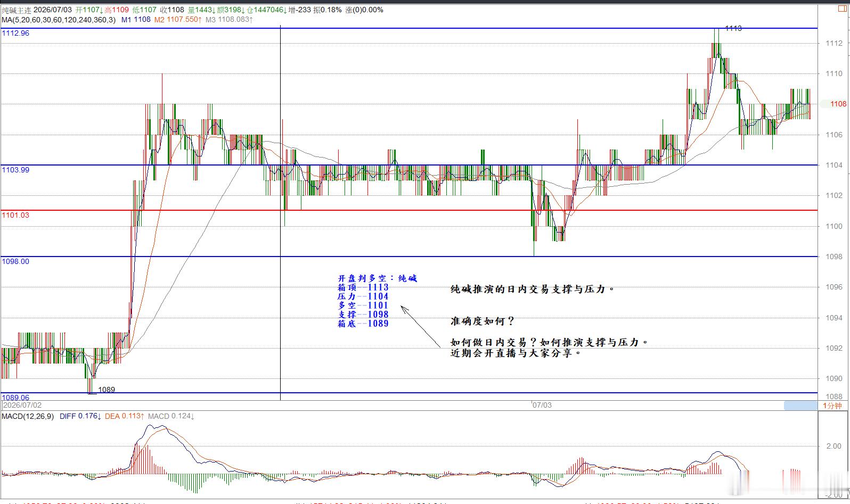Click the highlighted 1108 current price tag
This screenshot has width=850, height=504.
point(836,104)
